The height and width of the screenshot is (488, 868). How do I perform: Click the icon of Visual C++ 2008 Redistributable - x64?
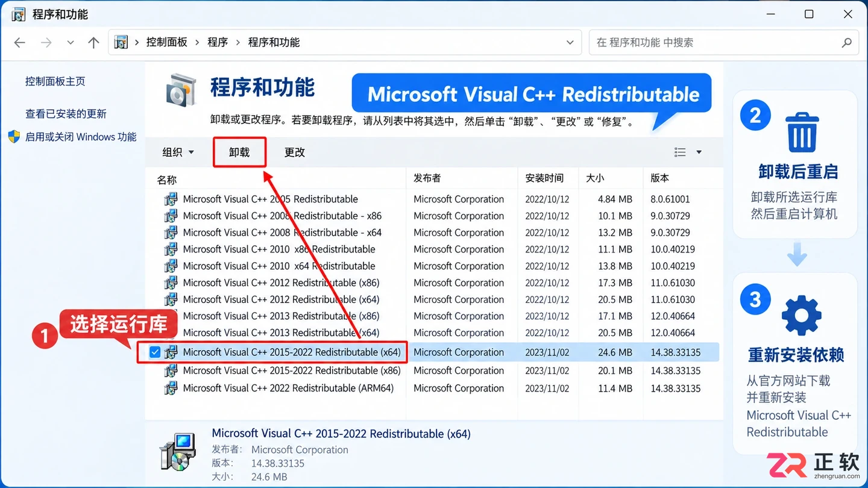[x=171, y=233]
